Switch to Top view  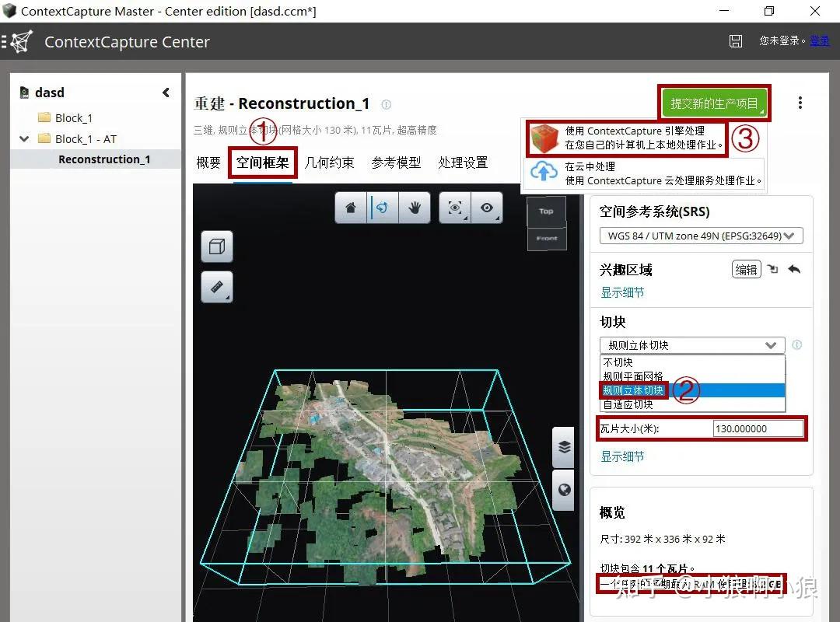545,210
